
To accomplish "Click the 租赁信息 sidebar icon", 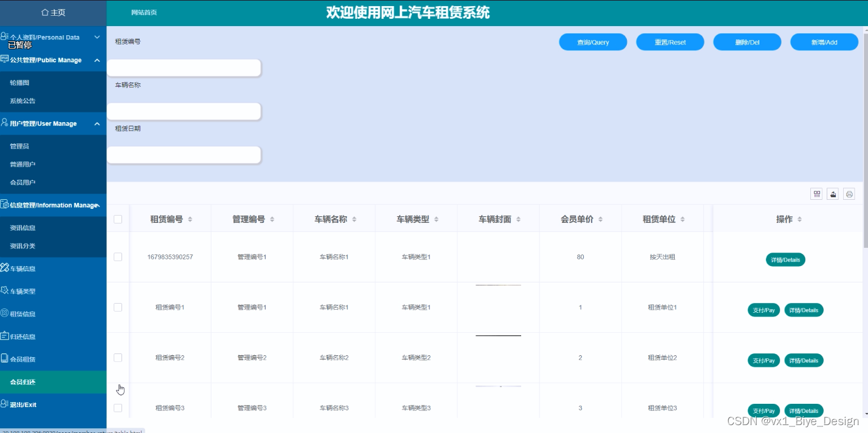I will pyautogui.click(x=4, y=313).
